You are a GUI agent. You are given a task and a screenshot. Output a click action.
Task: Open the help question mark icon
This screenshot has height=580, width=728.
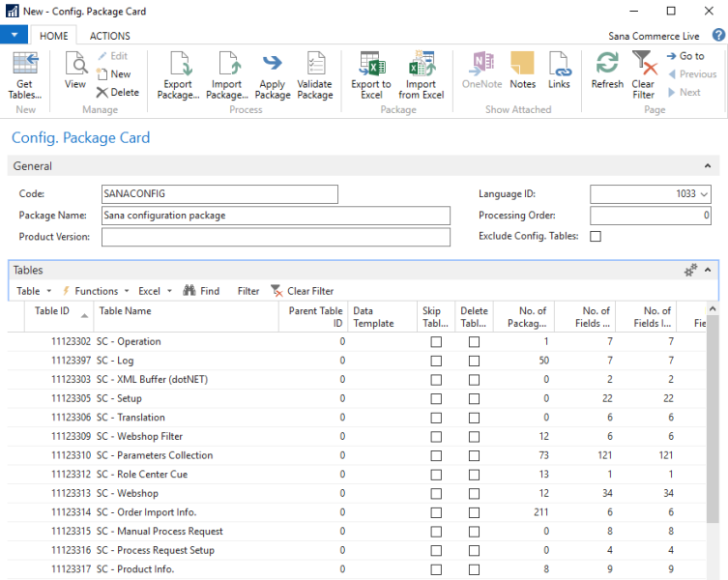tap(718, 35)
